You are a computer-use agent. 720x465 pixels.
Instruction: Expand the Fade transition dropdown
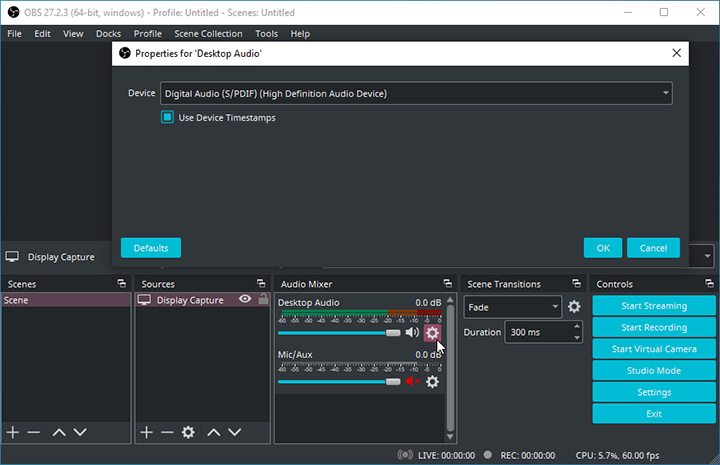click(513, 307)
